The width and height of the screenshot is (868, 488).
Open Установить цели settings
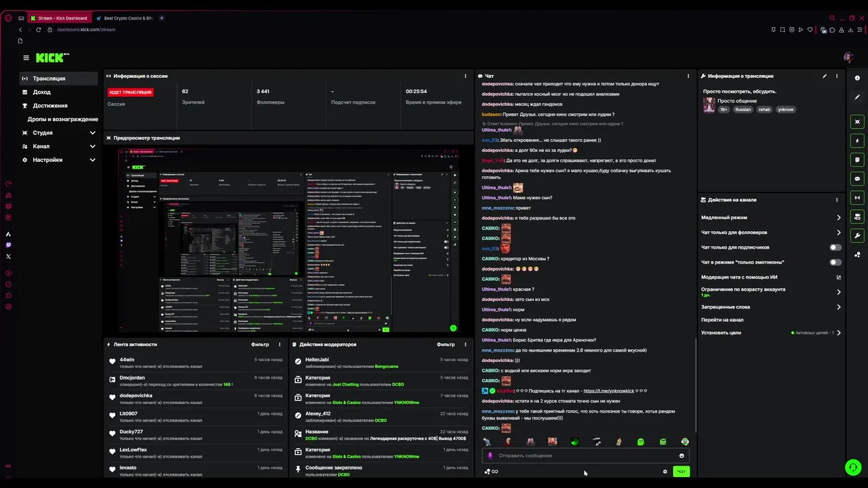(771, 333)
